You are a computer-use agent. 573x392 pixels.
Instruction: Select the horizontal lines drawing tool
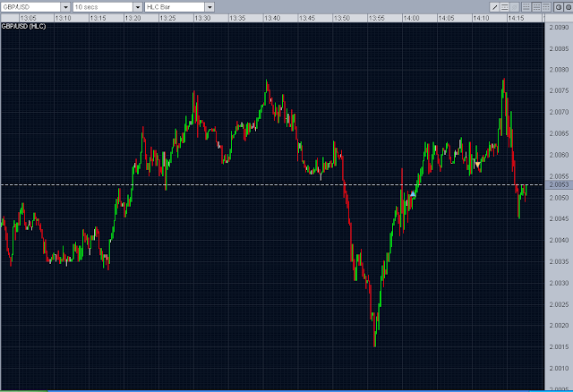tap(504, 7)
